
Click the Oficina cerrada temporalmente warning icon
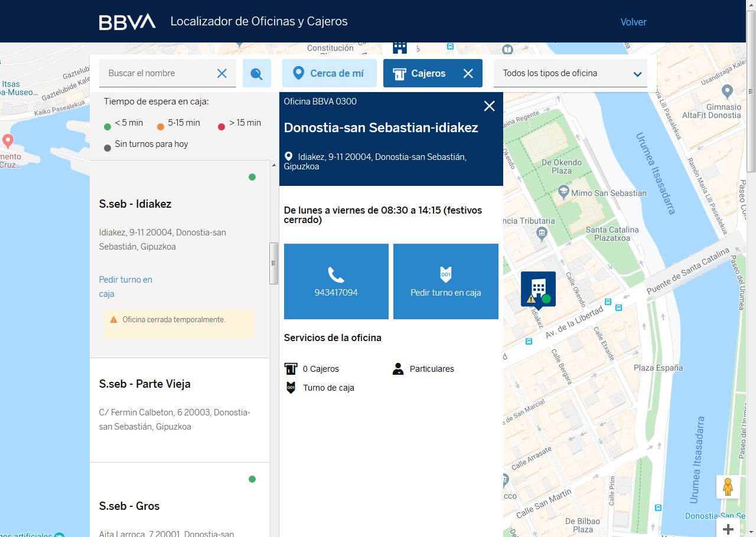[x=114, y=319]
